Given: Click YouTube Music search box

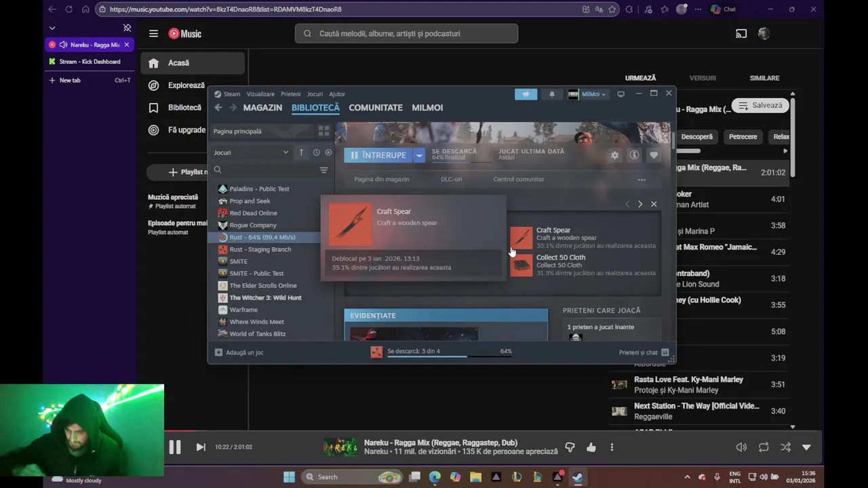Looking at the screenshot, I should click(406, 33).
